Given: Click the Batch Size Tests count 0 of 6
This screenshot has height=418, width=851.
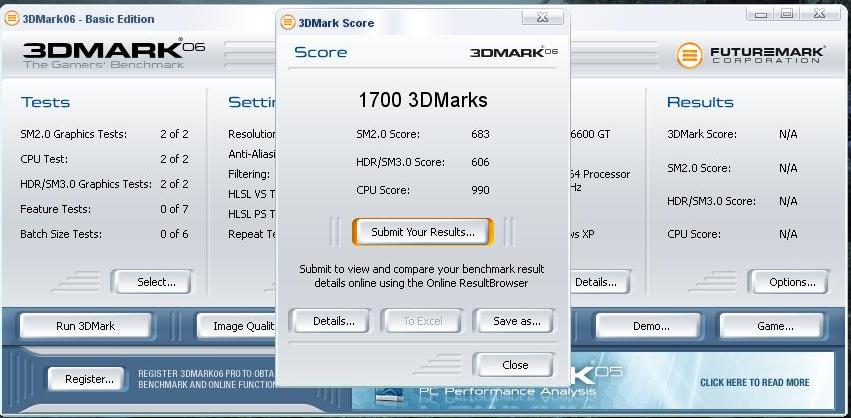Looking at the screenshot, I should (174, 234).
